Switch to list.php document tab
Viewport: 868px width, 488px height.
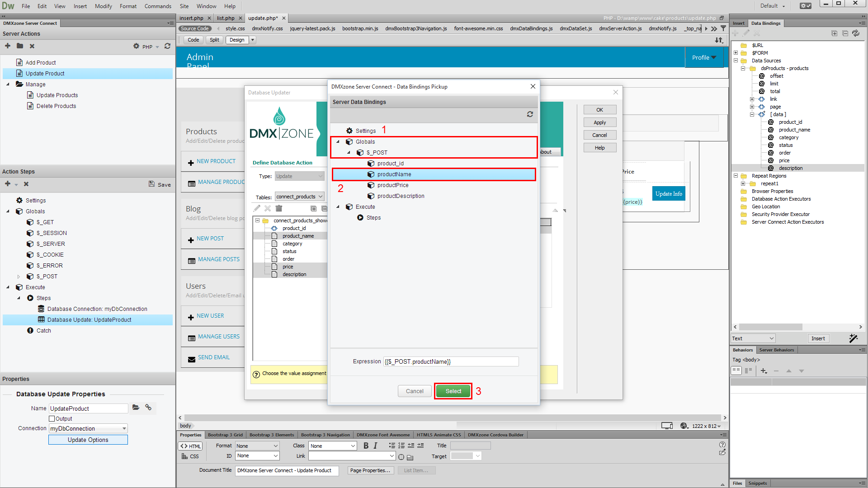click(x=226, y=18)
